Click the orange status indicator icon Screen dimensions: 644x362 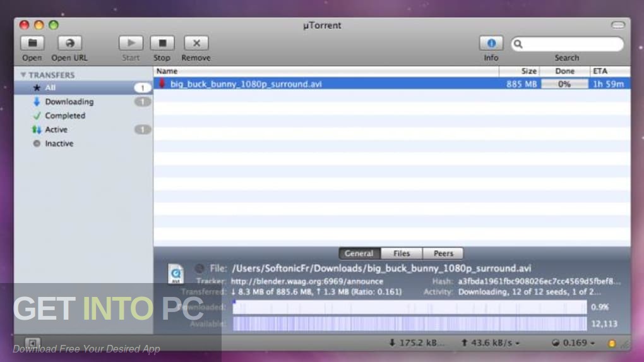(x=612, y=343)
